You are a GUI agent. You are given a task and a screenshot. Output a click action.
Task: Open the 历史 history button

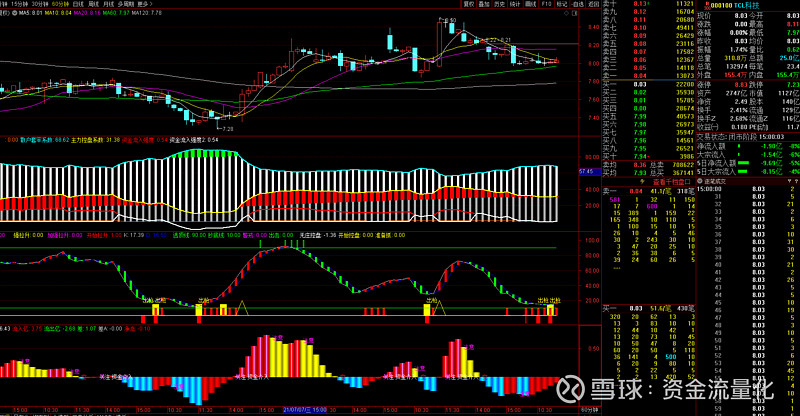coord(499,4)
